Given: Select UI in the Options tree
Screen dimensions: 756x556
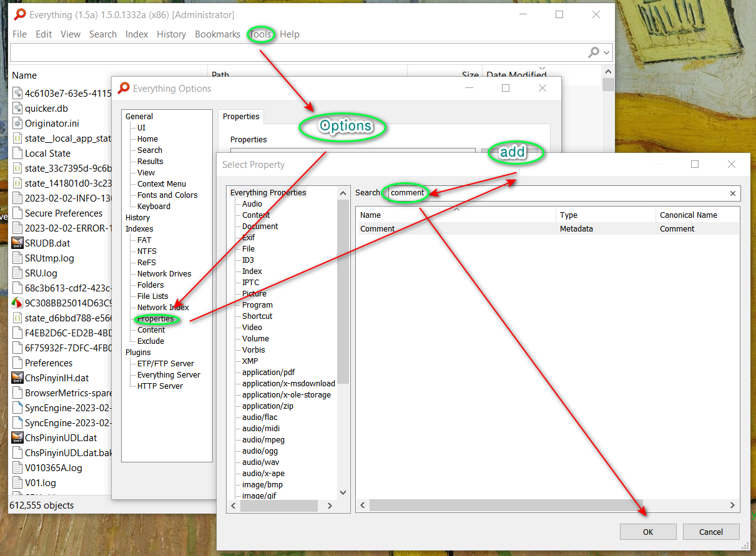Looking at the screenshot, I should point(142,128).
